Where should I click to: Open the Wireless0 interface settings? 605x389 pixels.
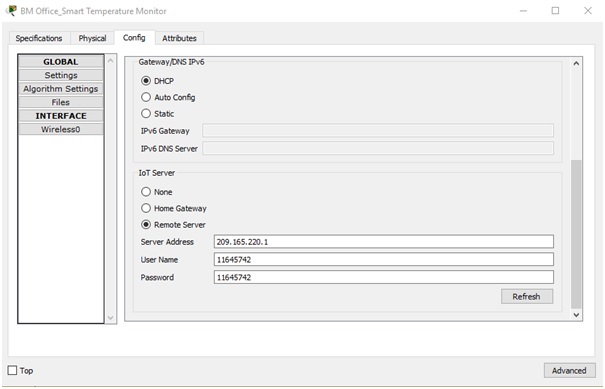click(61, 129)
